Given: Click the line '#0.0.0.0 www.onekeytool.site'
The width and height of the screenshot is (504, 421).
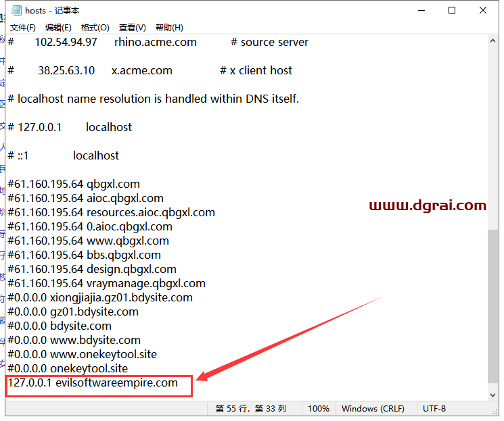Looking at the screenshot, I should [83, 354].
